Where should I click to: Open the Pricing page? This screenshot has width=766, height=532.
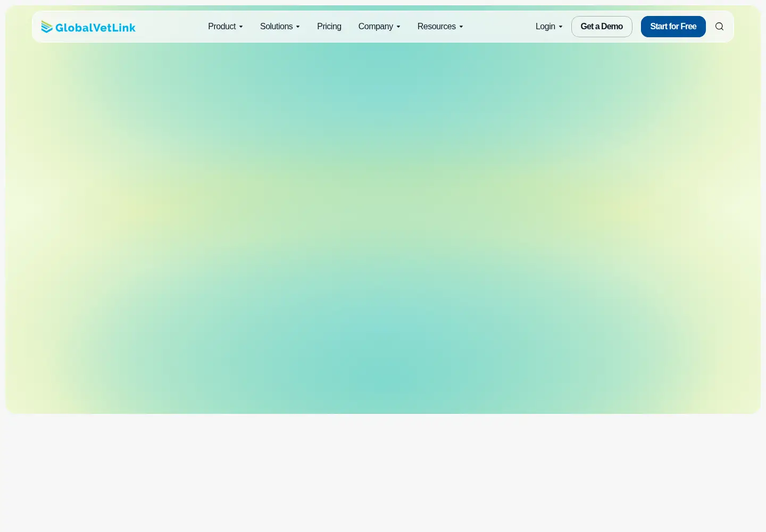click(x=329, y=27)
